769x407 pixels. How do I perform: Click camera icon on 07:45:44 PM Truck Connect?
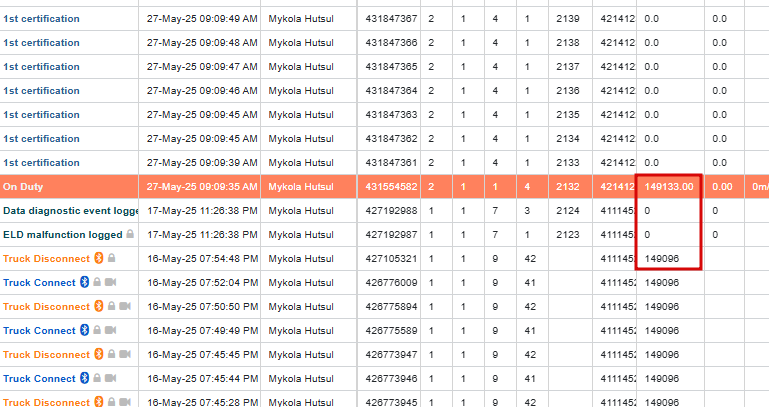pyautogui.click(x=111, y=378)
